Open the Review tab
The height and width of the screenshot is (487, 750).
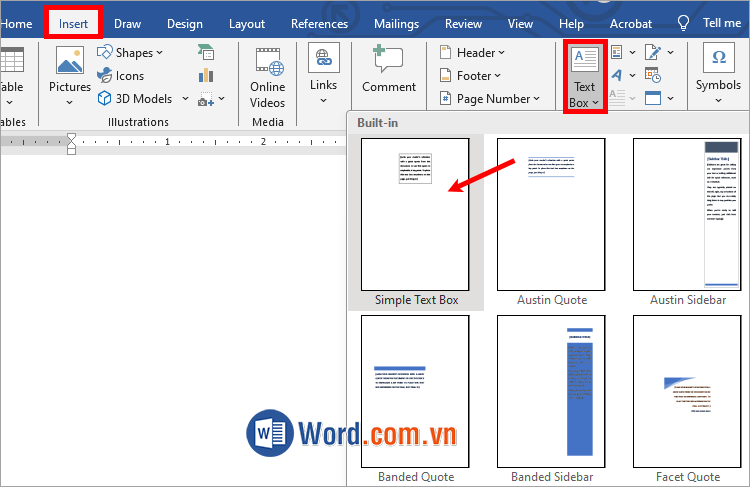(463, 23)
